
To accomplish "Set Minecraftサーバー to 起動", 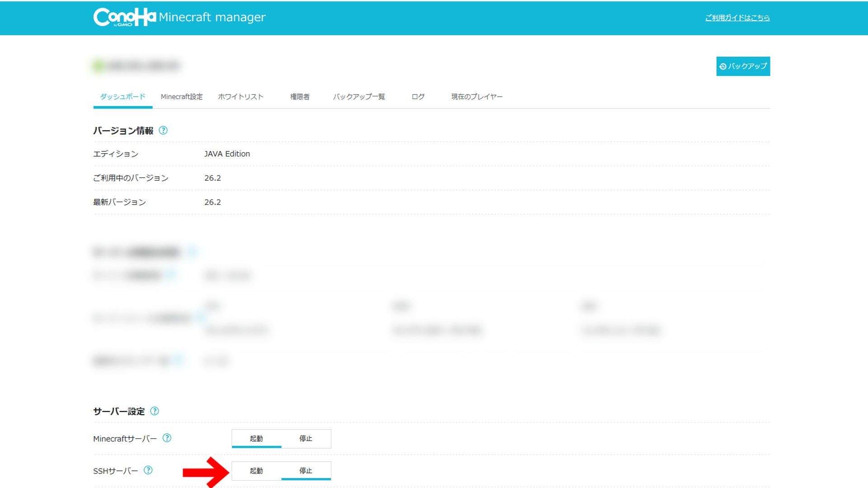I will pos(256,439).
